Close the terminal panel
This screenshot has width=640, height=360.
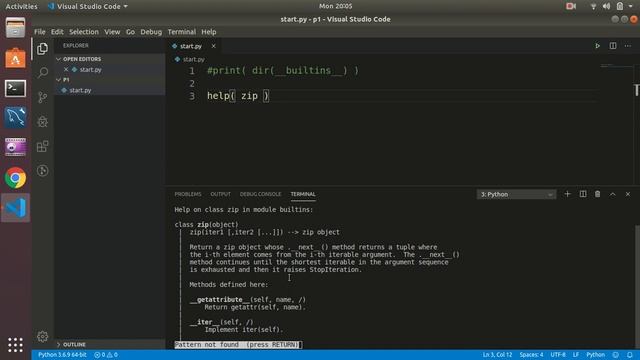628,194
